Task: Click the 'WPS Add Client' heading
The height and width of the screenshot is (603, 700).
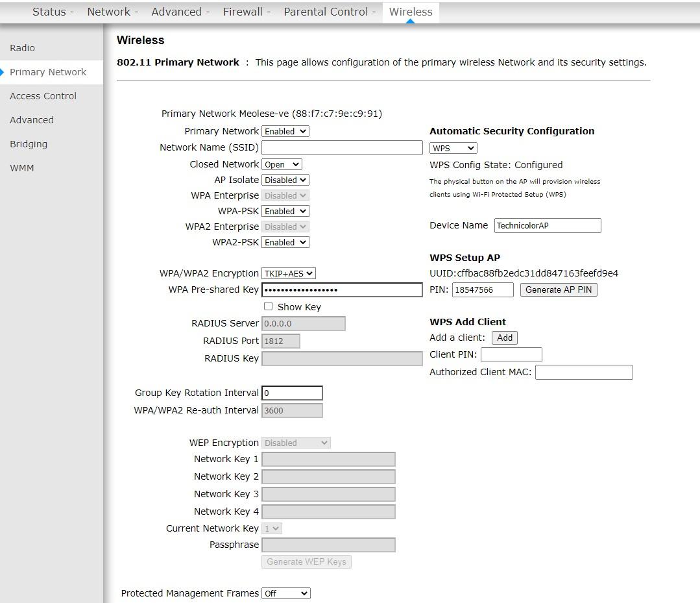Action: coord(467,322)
